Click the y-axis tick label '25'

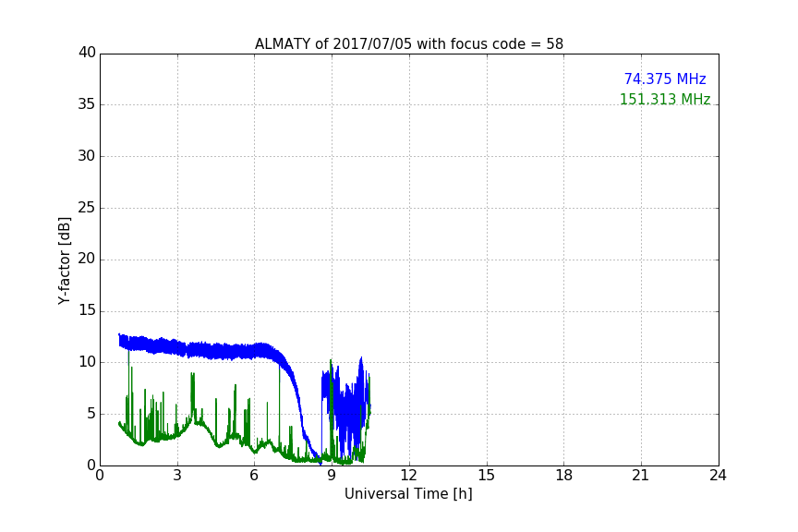pos(87,208)
